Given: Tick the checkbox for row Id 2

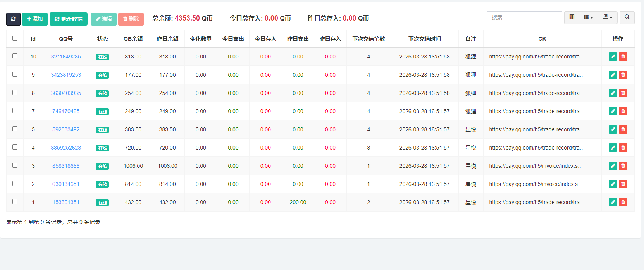Looking at the screenshot, I should (x=15, y=184).
